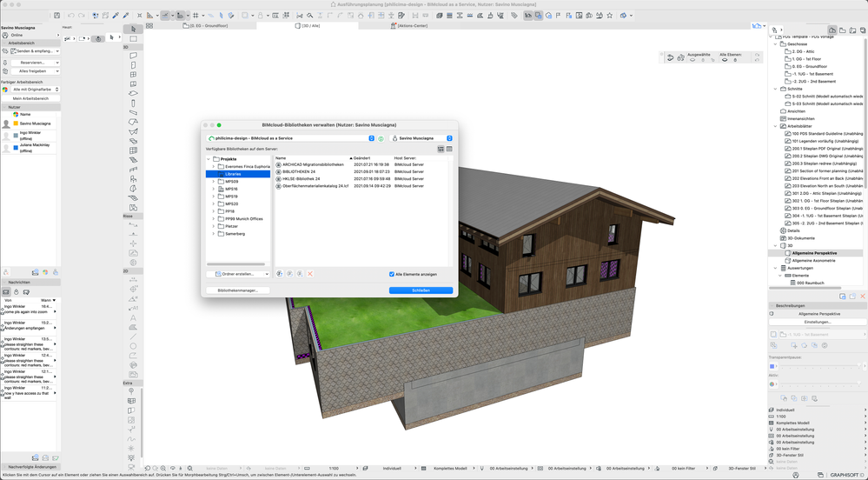
Task: Switch to 3D / Alle tab
Action: [x=308, y=25]
